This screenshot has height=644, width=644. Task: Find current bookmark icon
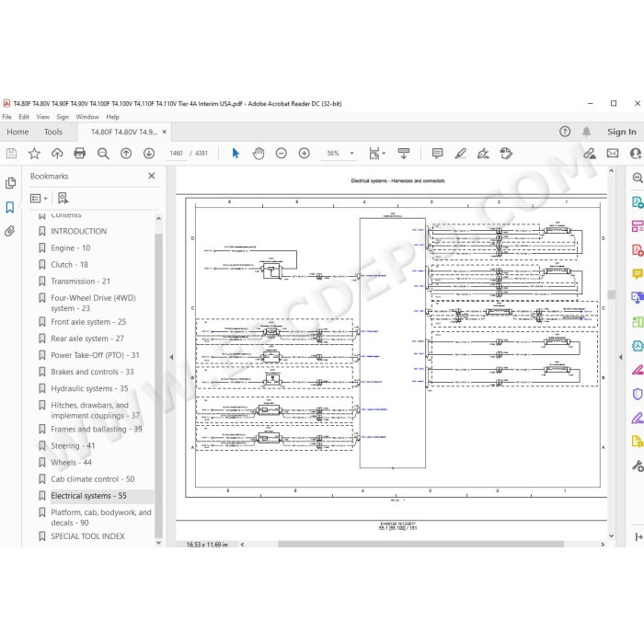(x=63, y=199)
